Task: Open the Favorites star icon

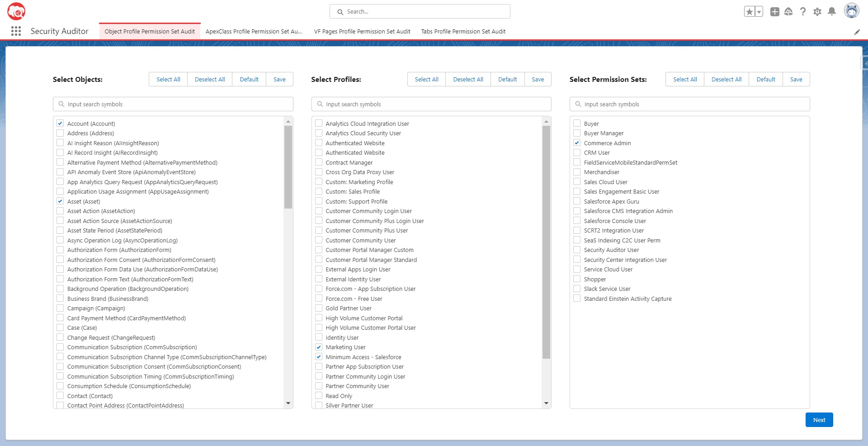Action: click(750, 12)
